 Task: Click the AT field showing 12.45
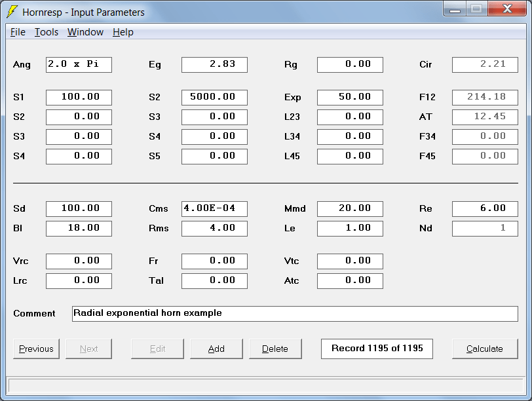coord(485,117)
